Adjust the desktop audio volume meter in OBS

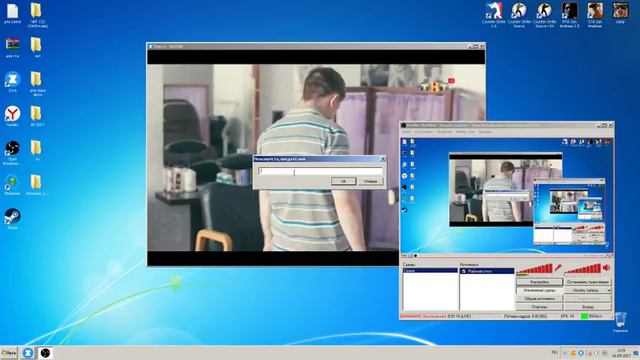[583, 269]
